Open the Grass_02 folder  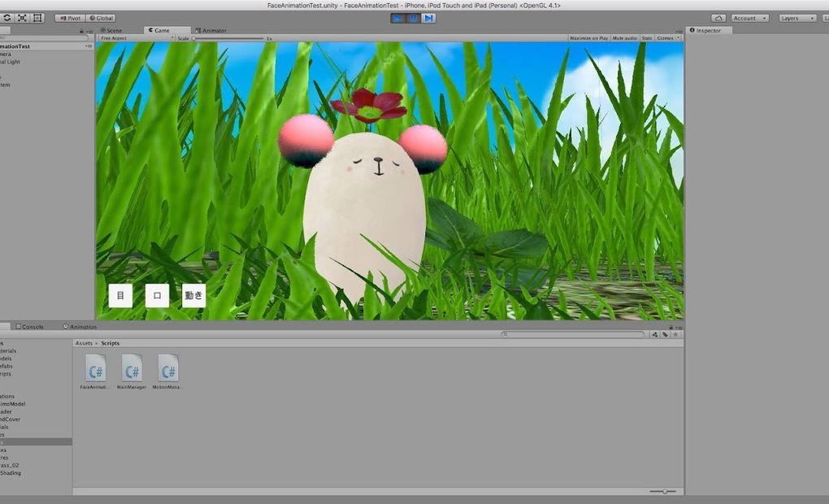[x=10, y=466]
